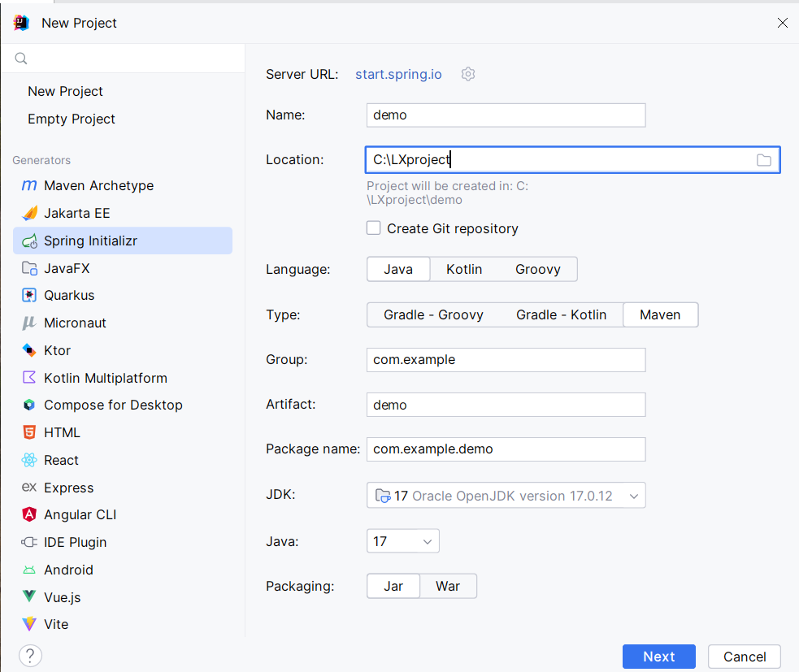
Task: Select War packaging
Action: [x=448, y=586]
